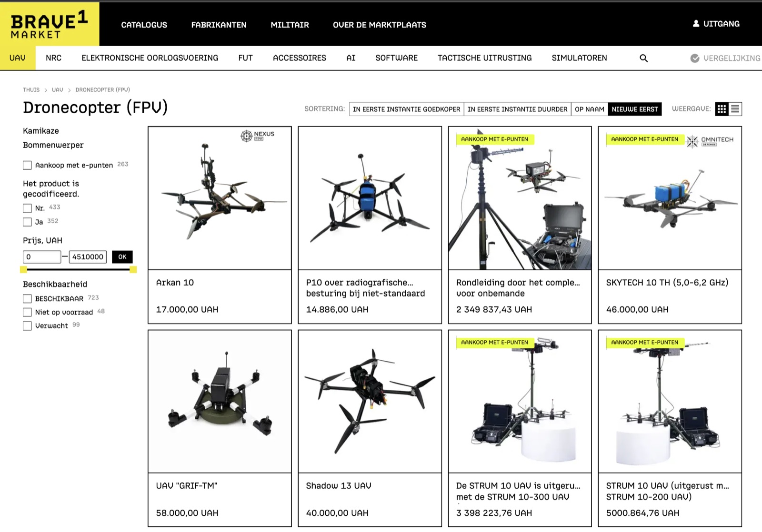The image size is (762, 532).
Task: Click the right price slider handle
Action: pyautogui.click(x=133, y=270)
